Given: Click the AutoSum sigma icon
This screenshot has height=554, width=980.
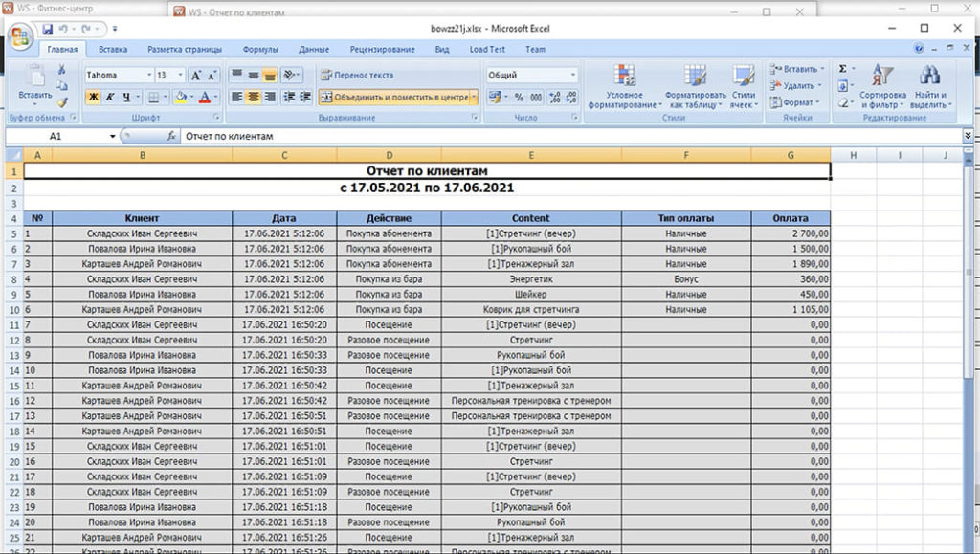Looking at the screenshot, I should pyautogui.click(x=842, y=69).
